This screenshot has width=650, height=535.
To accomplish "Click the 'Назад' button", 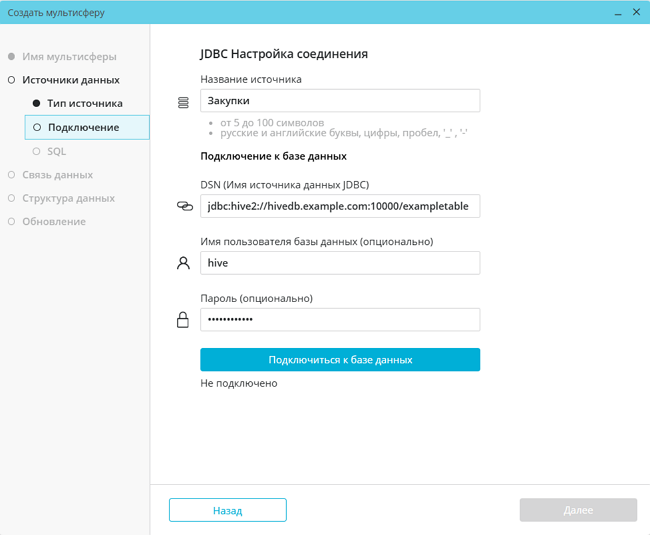I will point(227,510).
